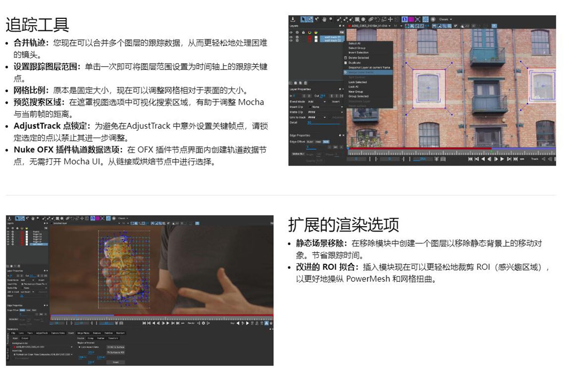Select the Both edge offset option in brick-wall Mocha

pyautogui.click(x=326, y=142)
